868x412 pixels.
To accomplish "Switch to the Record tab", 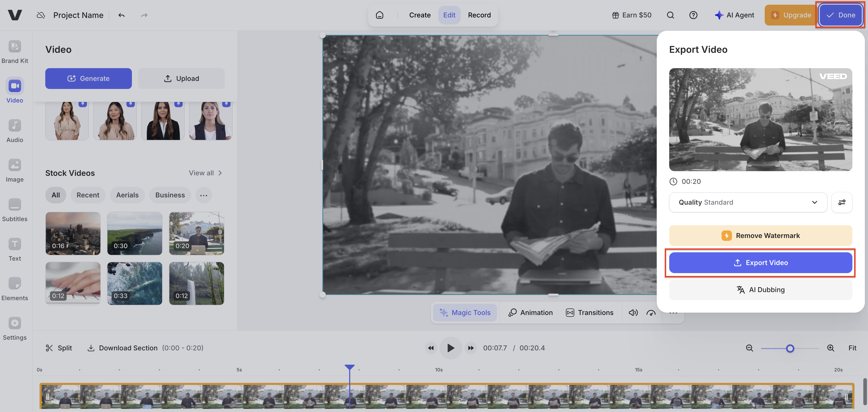I will point(479,15).
